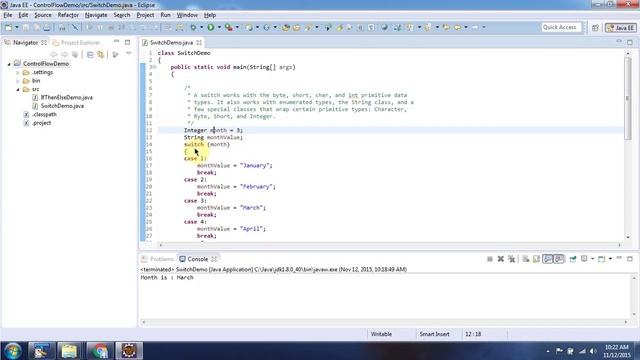Click the editor vertical scrollbar thumb

pyautogui.click(x=628, y=98)
